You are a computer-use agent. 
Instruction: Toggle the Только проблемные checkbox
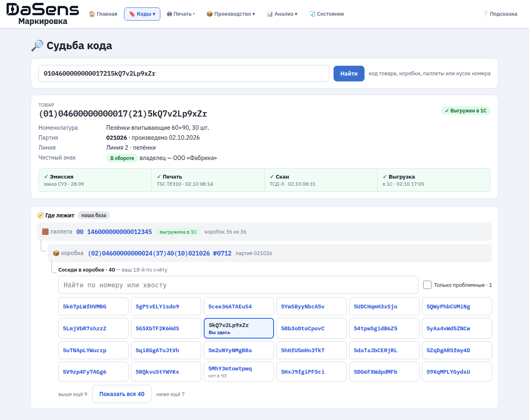tap(427, 285)
